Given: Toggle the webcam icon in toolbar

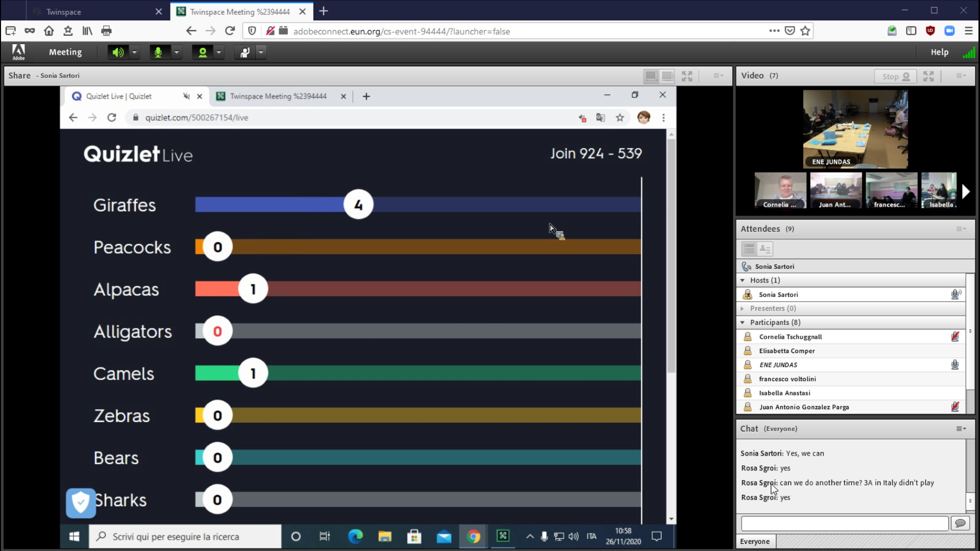Looking at the screenshot, I should [203, 52].
